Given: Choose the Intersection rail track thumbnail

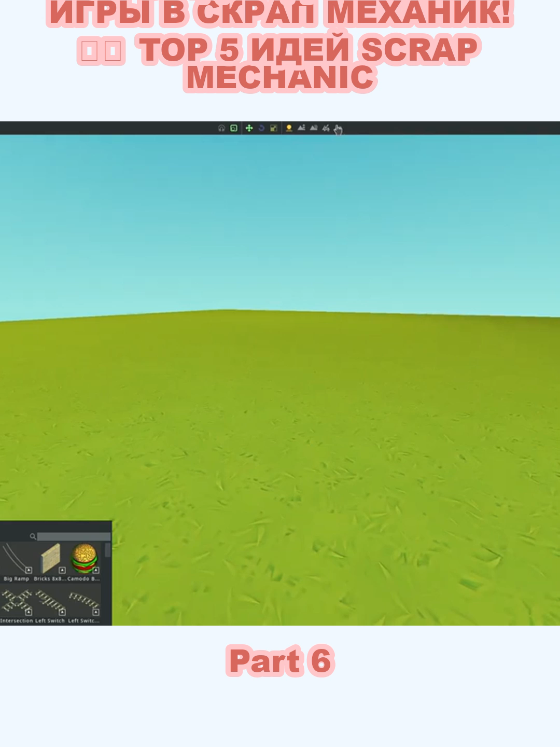Looking at the screenshot, I should pyautogui.click(x=16, y=601).
